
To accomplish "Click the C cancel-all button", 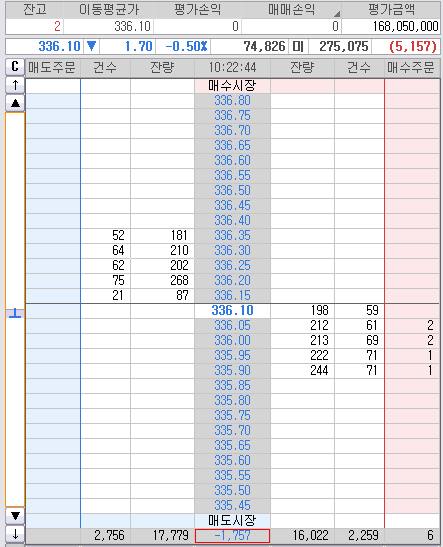I will click(x=15, y=67).
